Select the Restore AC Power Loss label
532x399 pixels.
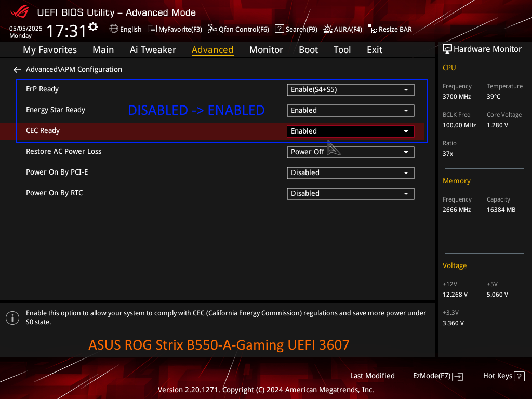pos(64,151)
